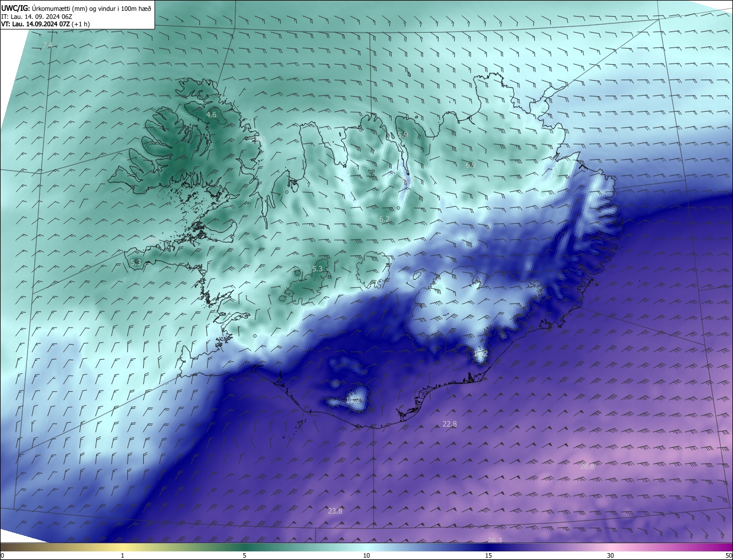Click the 5 tick on the color scale
733x560 pixels.
coord(245,555)
